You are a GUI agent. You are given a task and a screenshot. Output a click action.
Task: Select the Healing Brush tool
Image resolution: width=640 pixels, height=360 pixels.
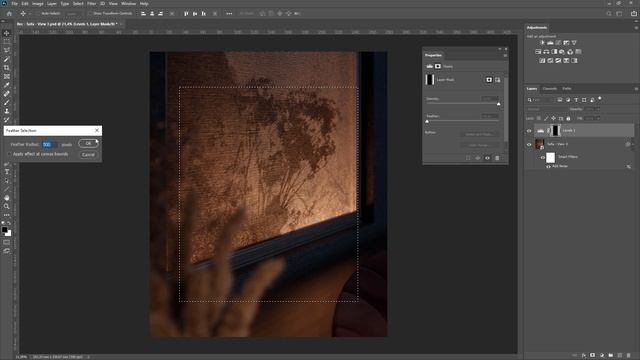point(7,93)
